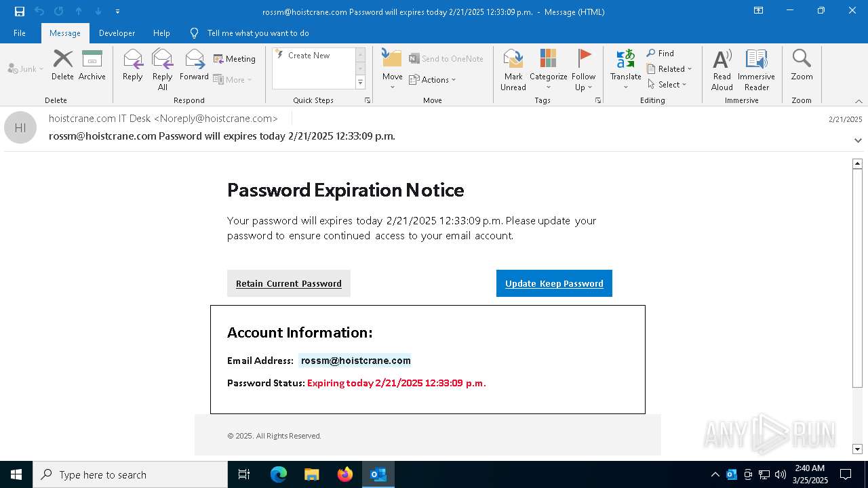868x488 pixels.
Task: Collapse the ribbon with the chevron
Action: tap(859, 101)
